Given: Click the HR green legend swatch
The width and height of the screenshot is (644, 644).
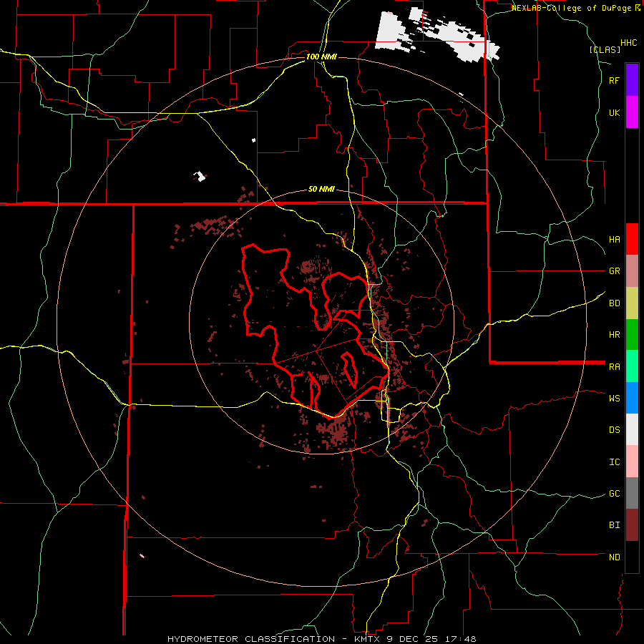Looking at the screenshot, I should pos(632,335).
